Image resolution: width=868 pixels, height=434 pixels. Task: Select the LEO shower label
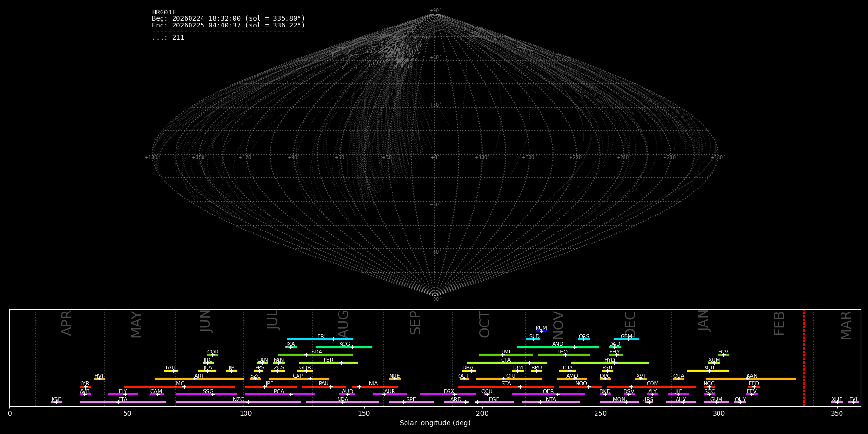[x=562, y=352]
